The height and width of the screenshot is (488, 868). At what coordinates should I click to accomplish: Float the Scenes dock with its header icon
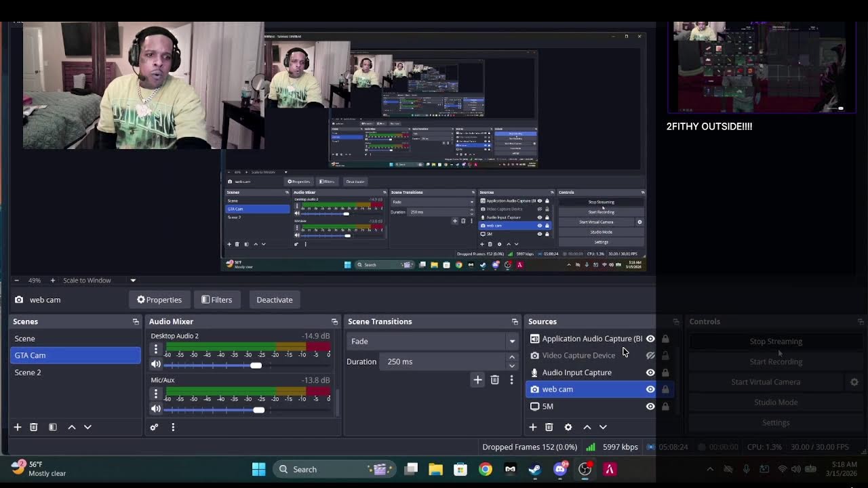[136, 321]
